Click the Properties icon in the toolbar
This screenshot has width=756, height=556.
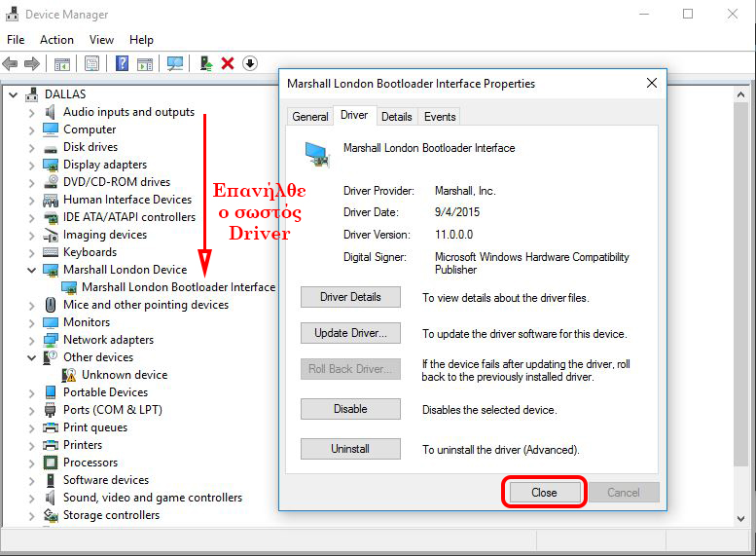coord(91,63)
